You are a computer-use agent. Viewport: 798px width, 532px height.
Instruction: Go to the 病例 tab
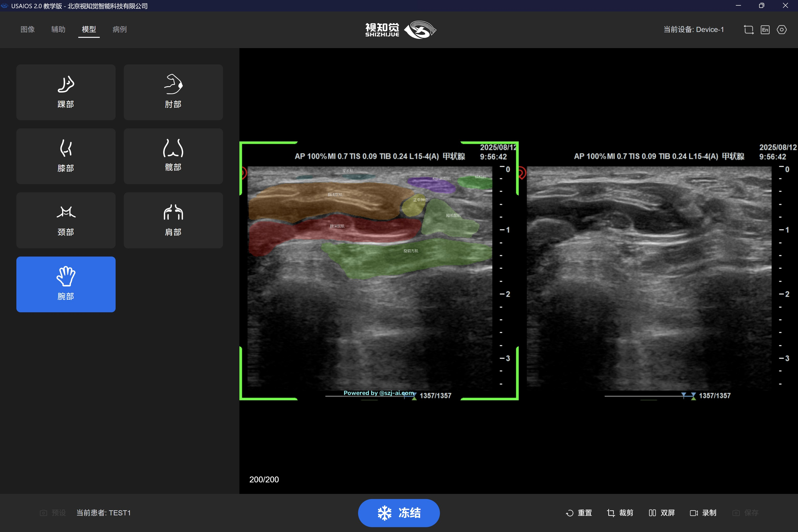click(x=119, y=29)
